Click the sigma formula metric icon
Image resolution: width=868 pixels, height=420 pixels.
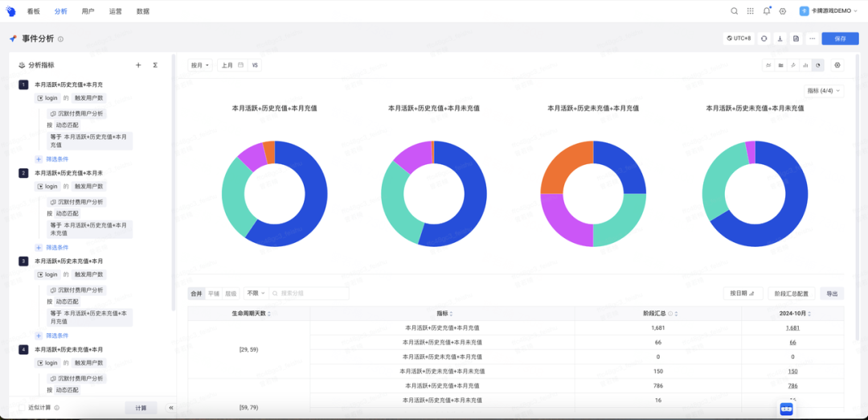coord(155,65)
